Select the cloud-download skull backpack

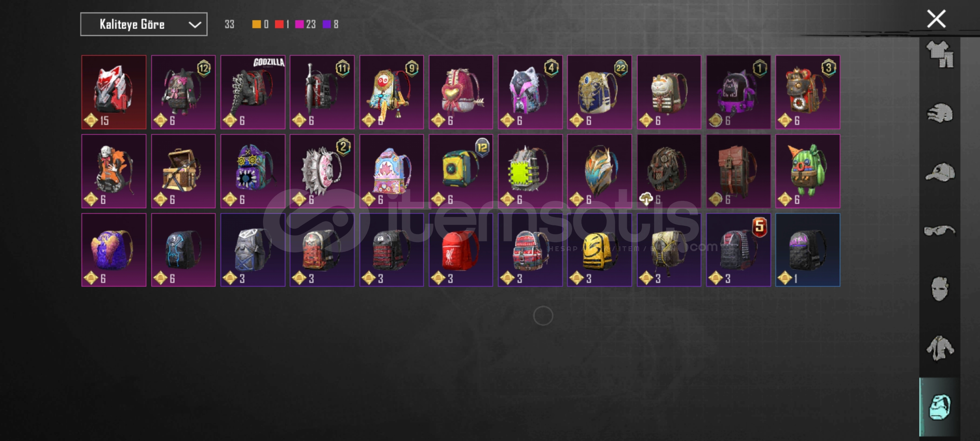(x=669, y=171)
